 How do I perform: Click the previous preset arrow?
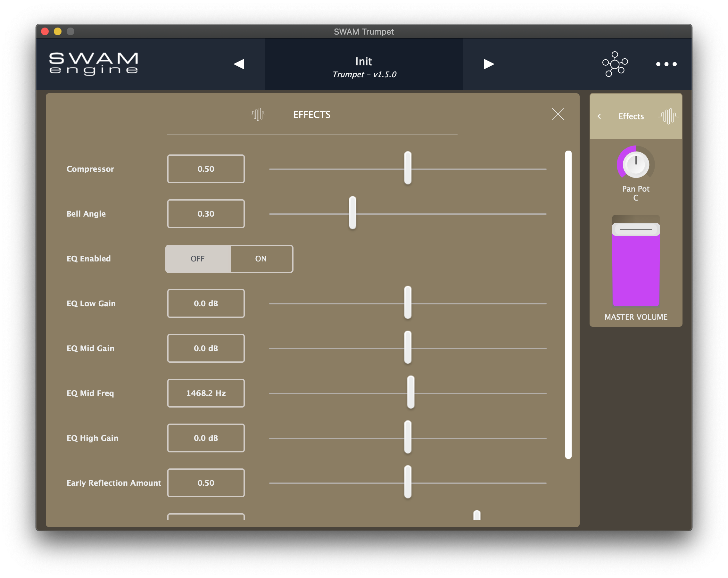point(240,64)
